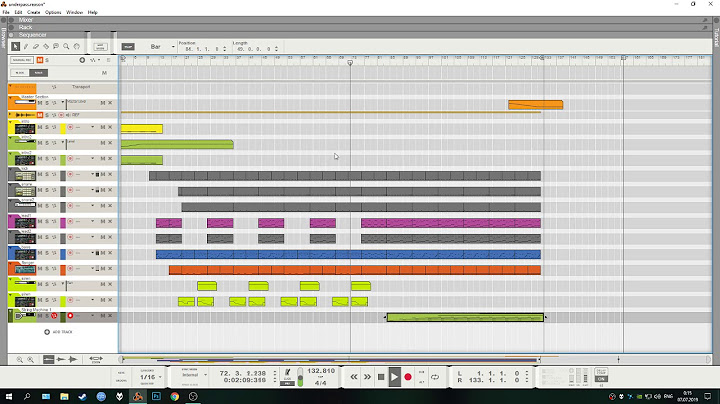Open the Options menu

53,12
